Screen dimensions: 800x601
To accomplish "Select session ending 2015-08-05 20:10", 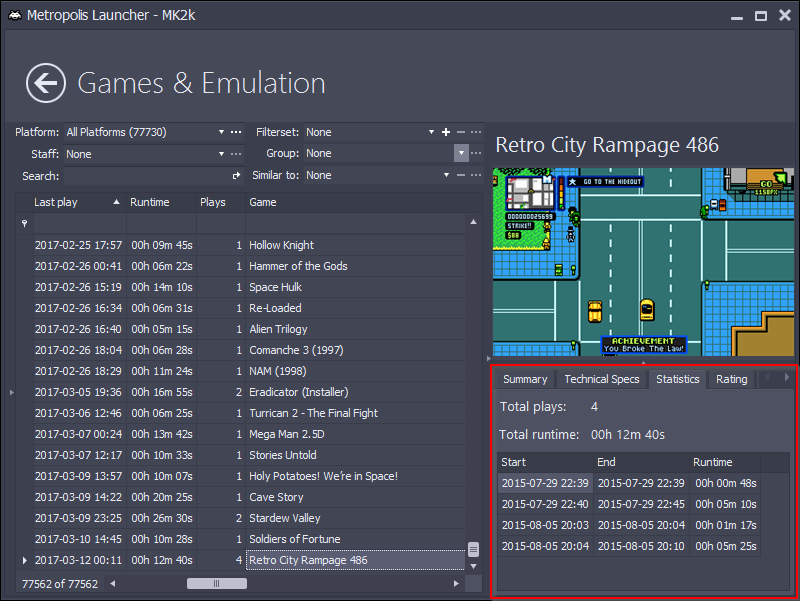I will (629, 546).
